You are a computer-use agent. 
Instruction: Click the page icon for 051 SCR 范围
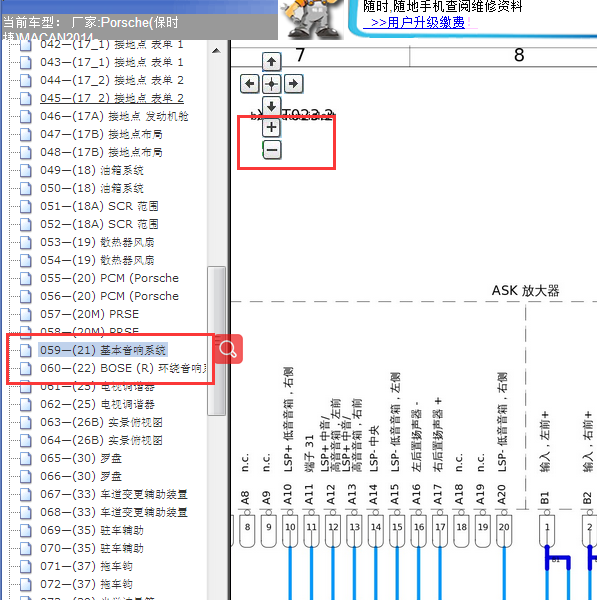(x=26, y=206)
